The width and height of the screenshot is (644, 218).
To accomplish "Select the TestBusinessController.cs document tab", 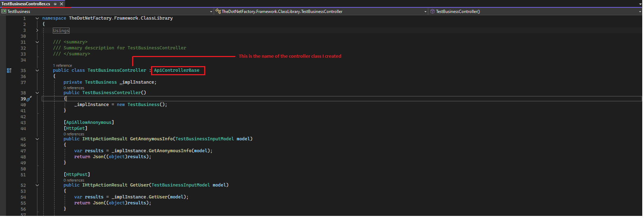I will [x=26, y=4].
